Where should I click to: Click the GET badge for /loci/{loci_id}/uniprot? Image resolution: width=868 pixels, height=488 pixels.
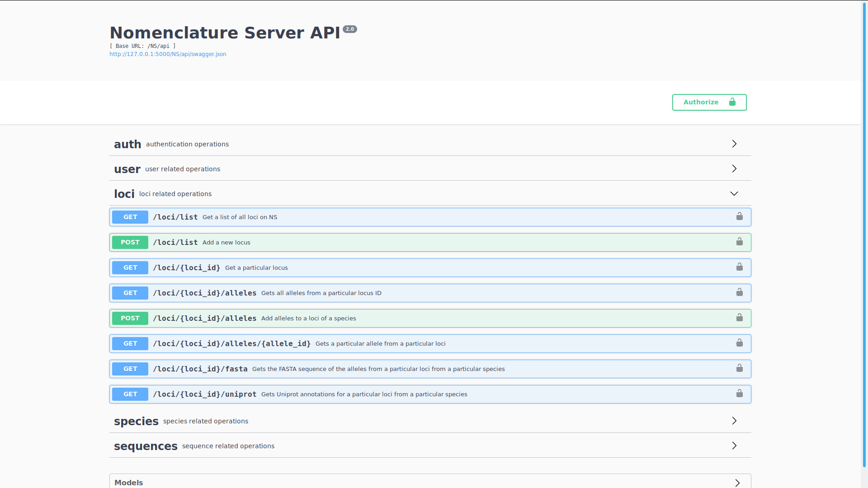[130, 394]
